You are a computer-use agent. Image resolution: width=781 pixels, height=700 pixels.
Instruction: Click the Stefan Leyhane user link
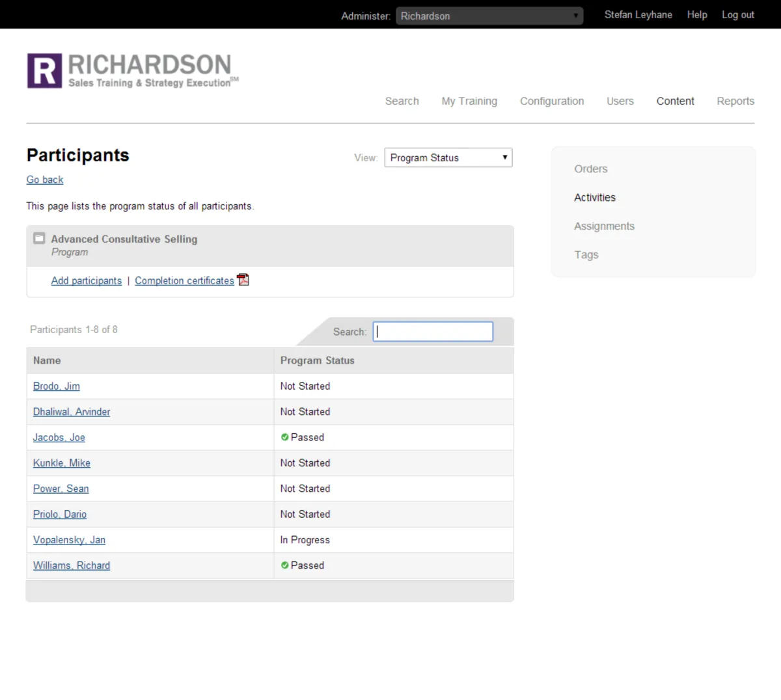638,14
